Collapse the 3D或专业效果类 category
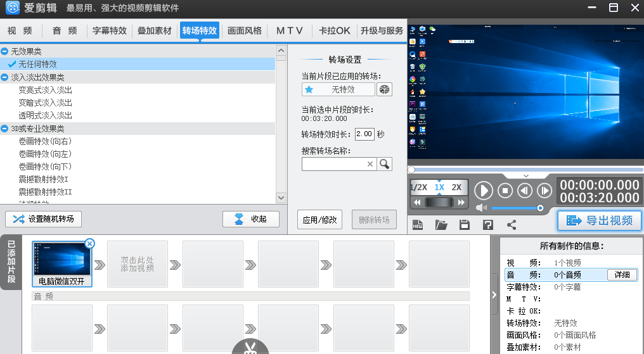The width and height of the screenshot is (644, 354). point(4,129)
